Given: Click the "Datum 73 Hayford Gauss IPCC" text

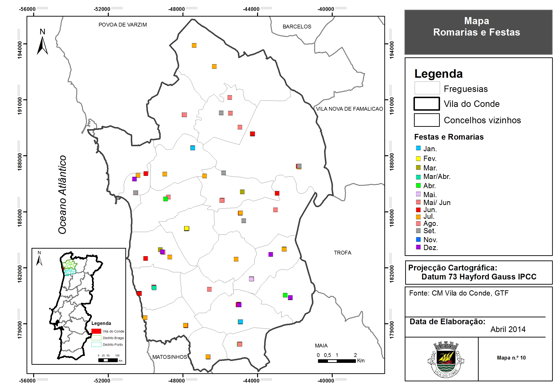Looking at the screenshot, I should click(x=479, y=277).
